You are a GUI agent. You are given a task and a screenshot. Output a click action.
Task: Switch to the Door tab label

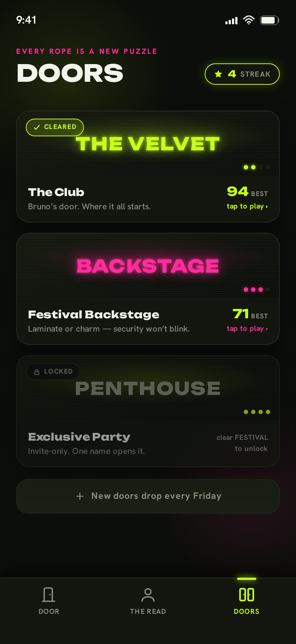tap(49, 612)
